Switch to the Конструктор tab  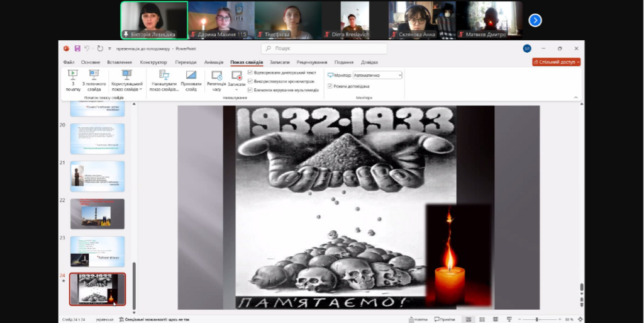(153, 62)
